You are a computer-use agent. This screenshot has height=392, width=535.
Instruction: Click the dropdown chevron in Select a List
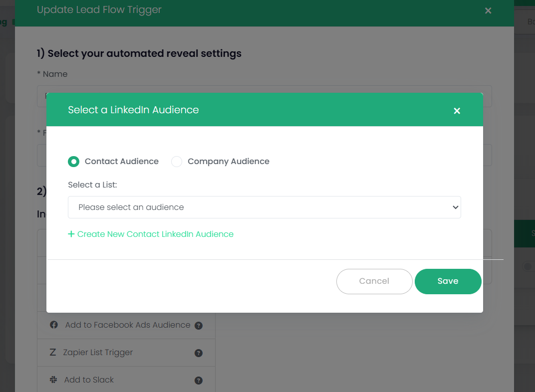[455, 207]
